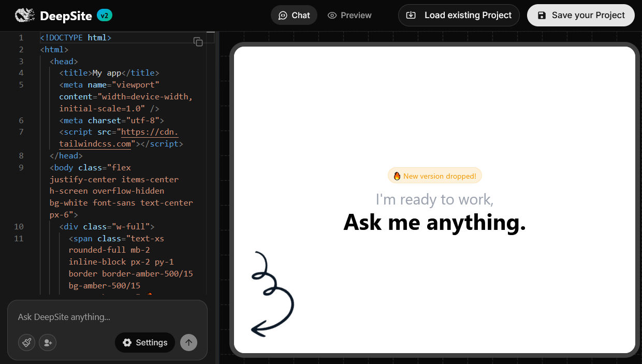This screenshot has height=364, width=642.
Task: Click line number 9 in the editor
Action: point(21,167)
